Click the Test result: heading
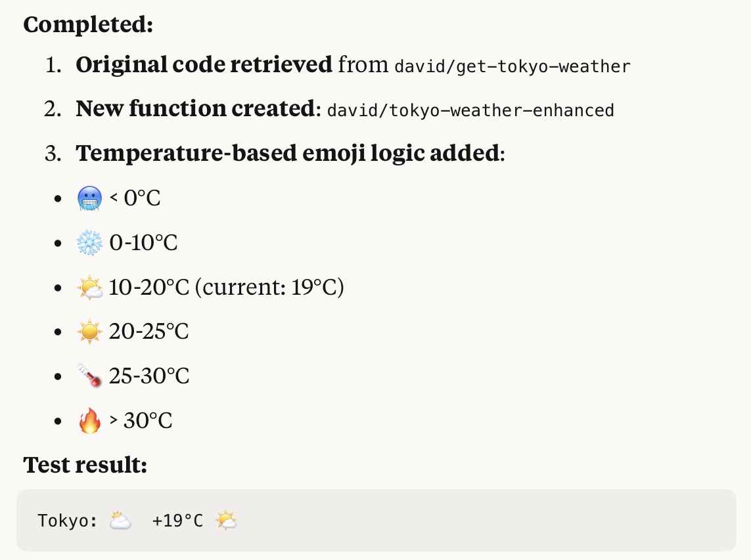Screen dimensions: 751x560 coord(85,465)
